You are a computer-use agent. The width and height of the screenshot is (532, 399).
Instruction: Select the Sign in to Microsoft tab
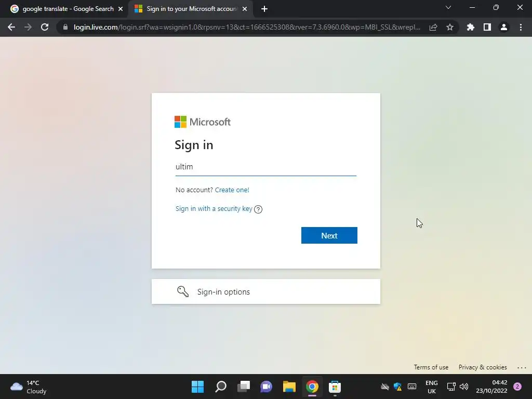pyautogui.click(x=191, y=9)
